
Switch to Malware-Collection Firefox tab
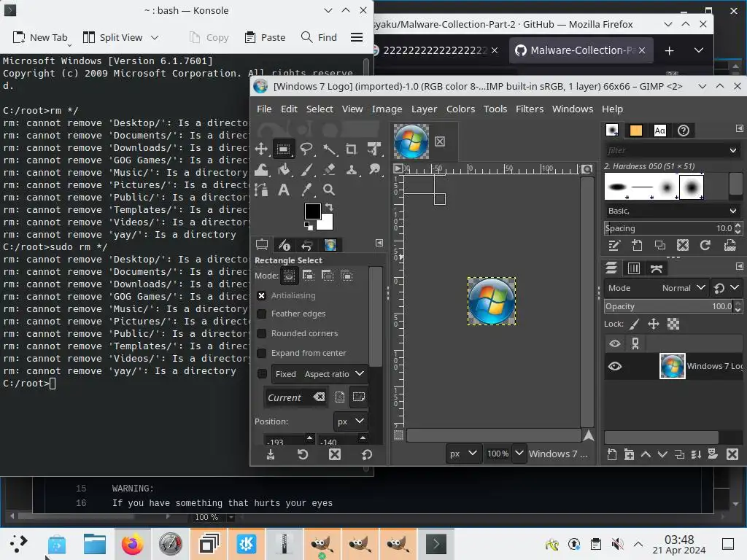(x=581, y=50)
